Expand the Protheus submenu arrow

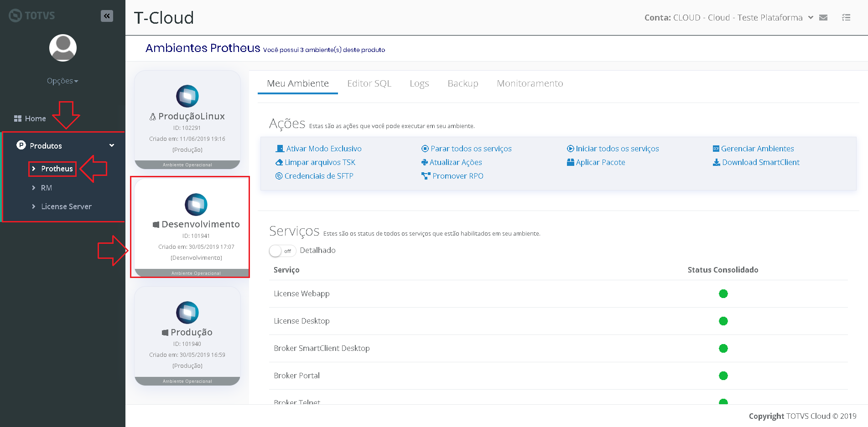(x=34, y=169)
